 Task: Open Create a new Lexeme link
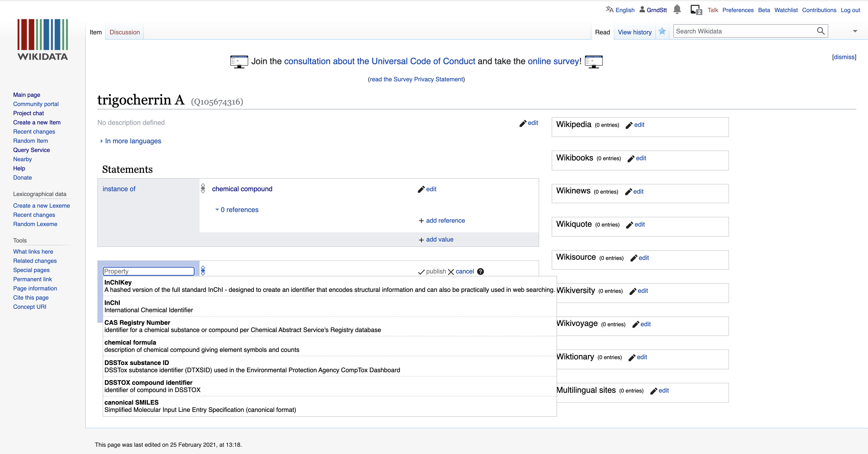tap(41, 206)
